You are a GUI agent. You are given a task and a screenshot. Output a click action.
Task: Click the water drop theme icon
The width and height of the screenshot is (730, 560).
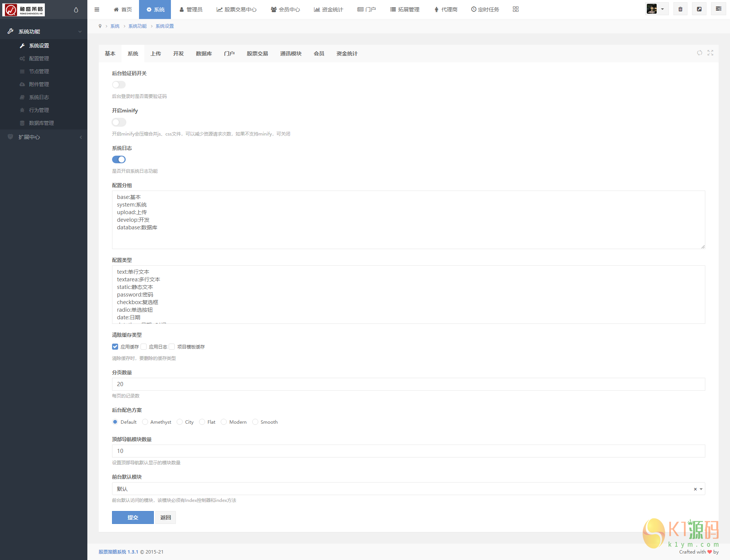click(76, 10)
